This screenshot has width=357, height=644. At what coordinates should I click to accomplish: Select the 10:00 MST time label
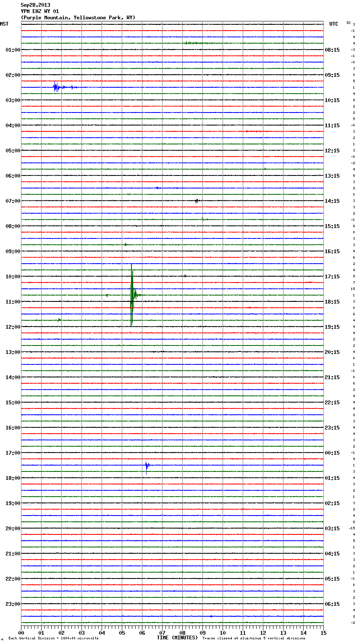(x=13, y=277)
